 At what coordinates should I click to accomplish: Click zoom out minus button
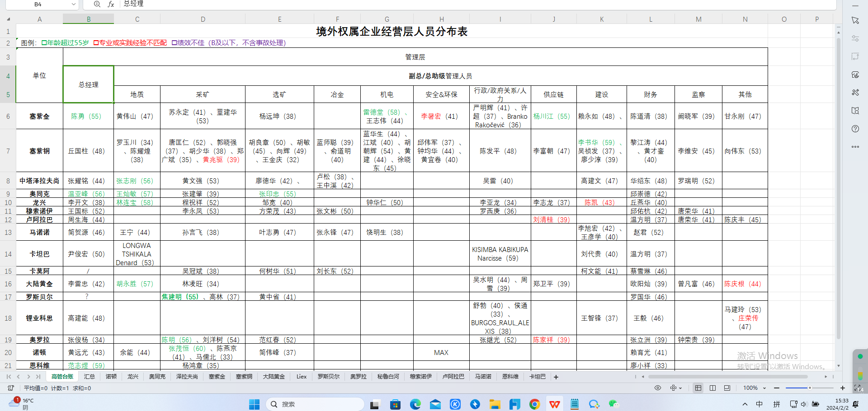(777, 388)
